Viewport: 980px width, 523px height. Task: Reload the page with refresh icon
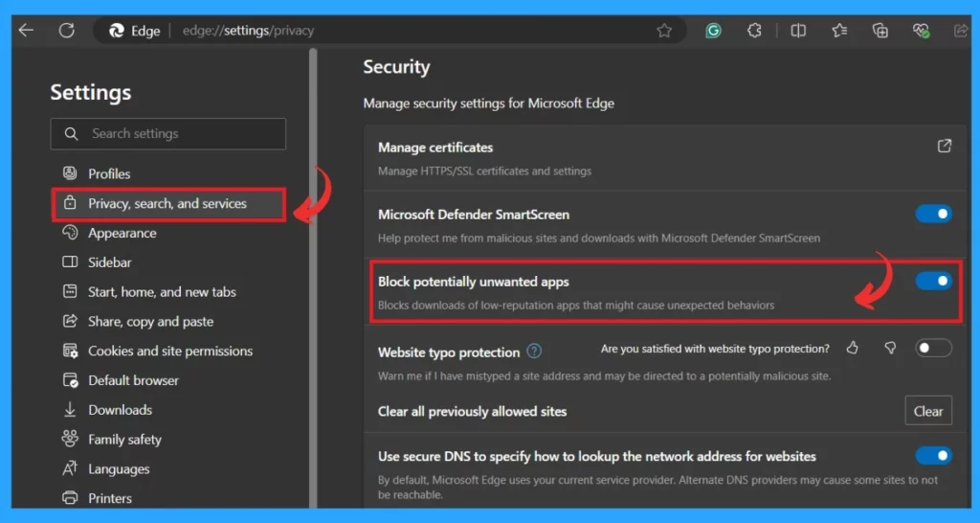click(x=67, y=30)
